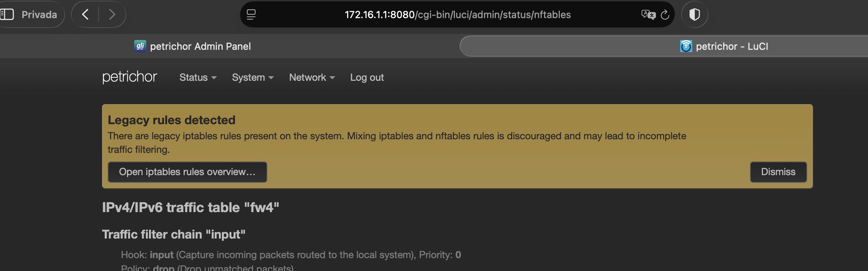Expand the System dropdown menu
This screenshot has width=868, height=271.
point(253,77)
